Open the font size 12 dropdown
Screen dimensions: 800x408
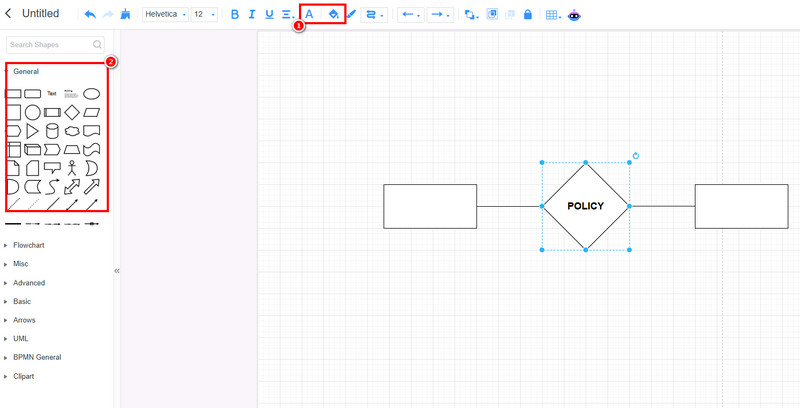point(204,14)
